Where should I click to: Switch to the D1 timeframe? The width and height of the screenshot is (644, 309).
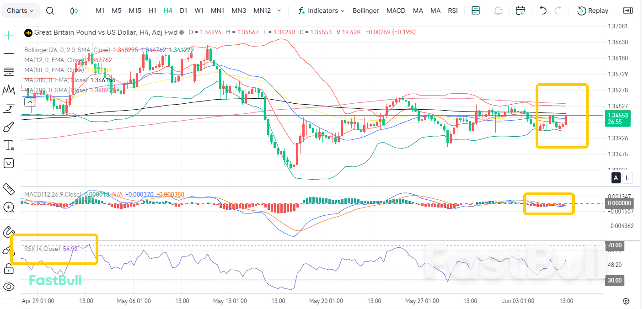click(183, 11)
